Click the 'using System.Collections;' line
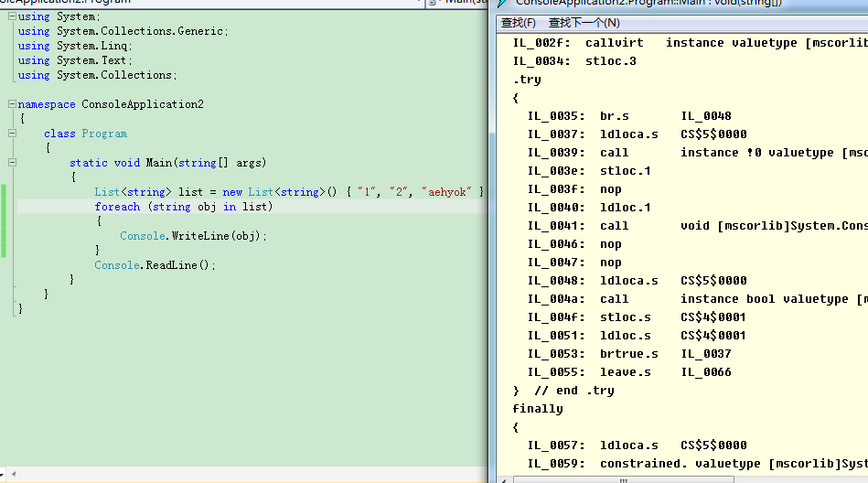 [98, 75]
